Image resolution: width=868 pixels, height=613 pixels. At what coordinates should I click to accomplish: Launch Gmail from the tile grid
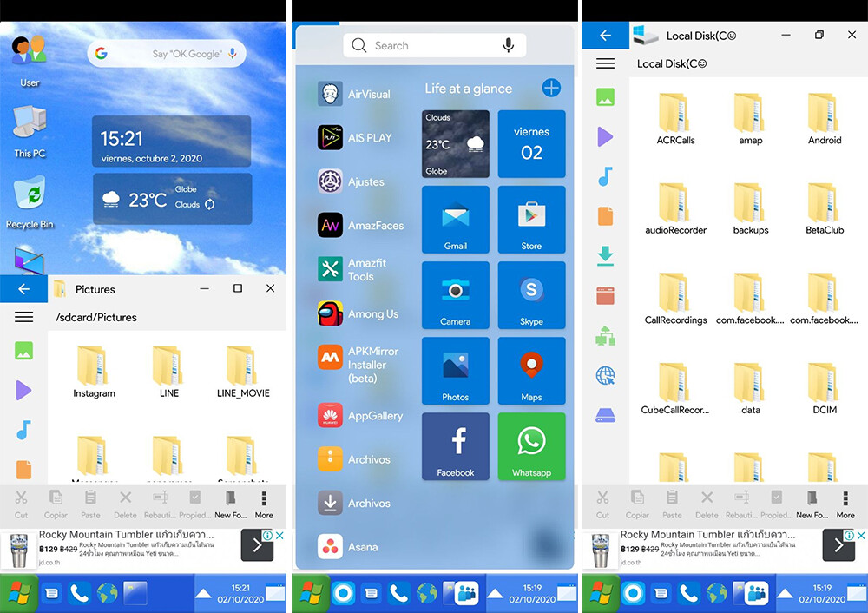click(455, 219)
